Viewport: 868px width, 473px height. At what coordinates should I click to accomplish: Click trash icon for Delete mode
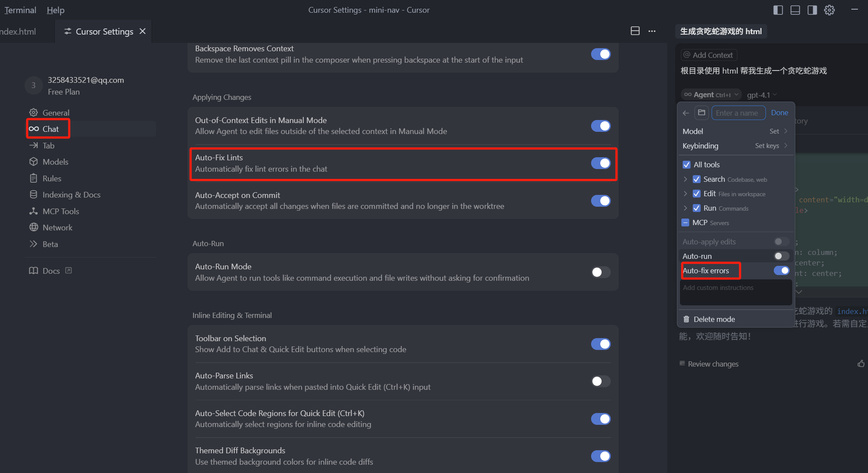(x=686, y=319)
